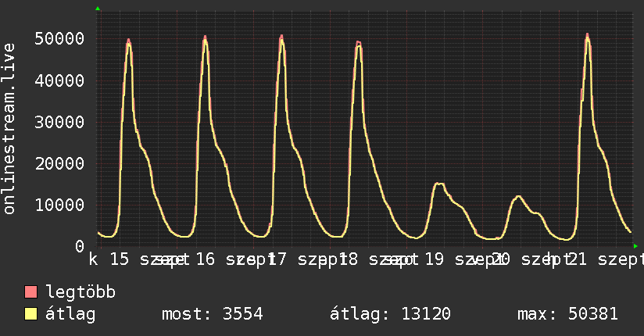Click the '16' date label on x-axis
This screenshot has width=644, height=336.
click(x=206, y=259)
